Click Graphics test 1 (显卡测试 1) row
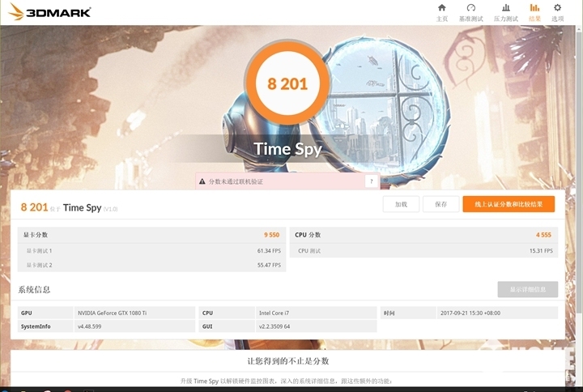 click(152, 251)
